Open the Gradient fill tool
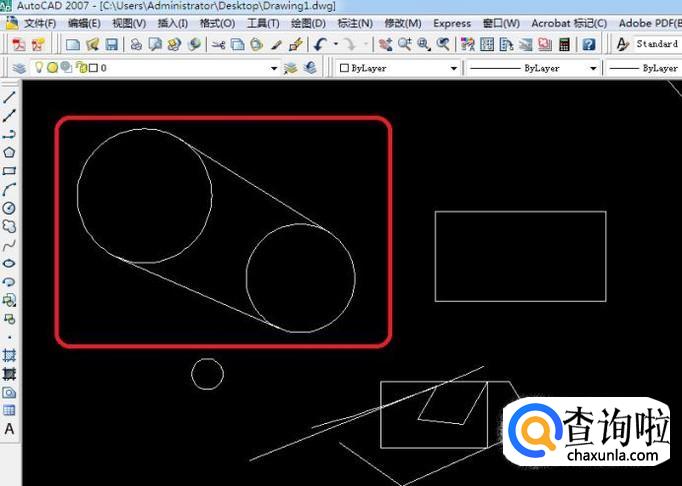Screen dimensions: 682x486 (x=9, y=374)
